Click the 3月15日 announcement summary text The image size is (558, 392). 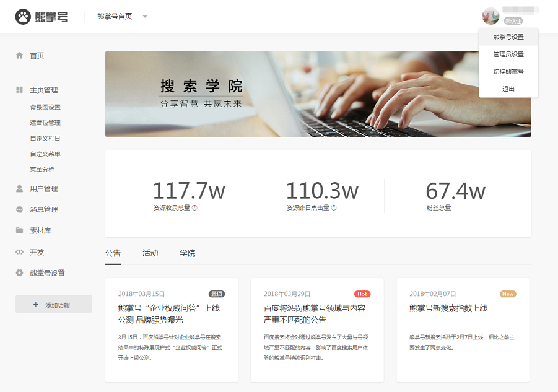(170, 347)
